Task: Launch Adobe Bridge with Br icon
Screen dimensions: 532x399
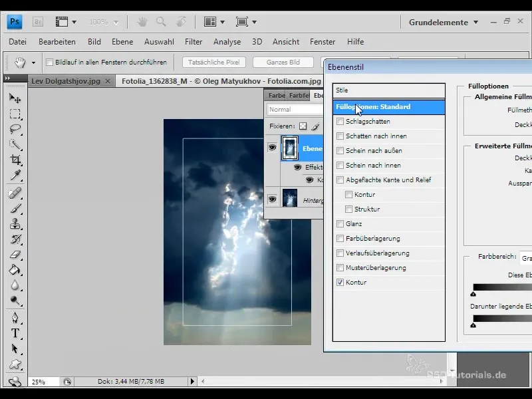Action: coord(38,22)
